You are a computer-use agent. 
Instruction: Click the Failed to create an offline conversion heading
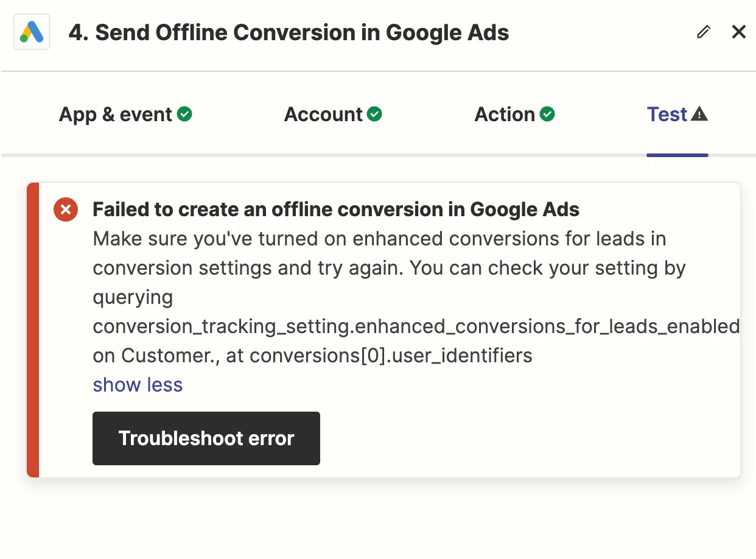pyautogui.click(x=336, y=209)
